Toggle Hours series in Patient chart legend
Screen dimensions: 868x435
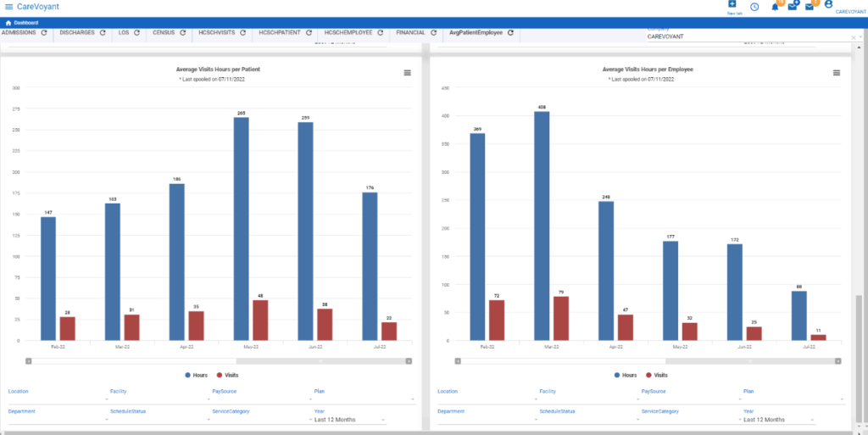[196, 375]
